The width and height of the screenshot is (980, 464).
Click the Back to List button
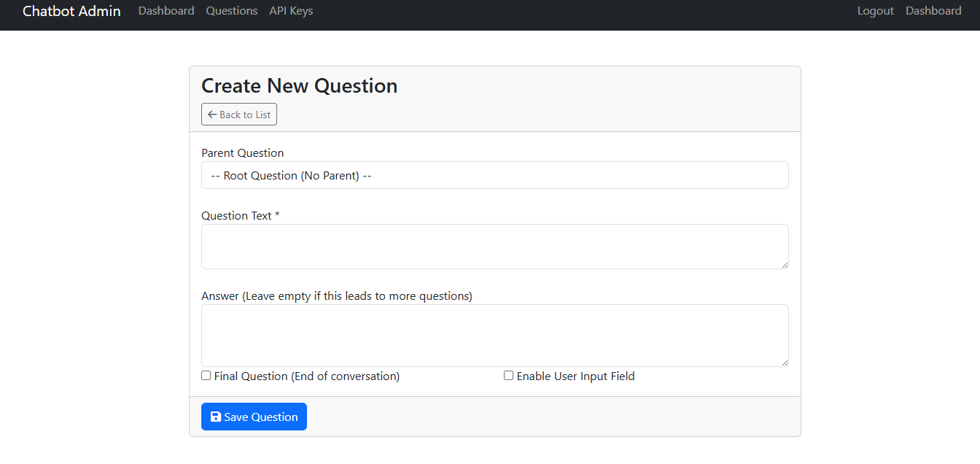[x=239, y=115]
